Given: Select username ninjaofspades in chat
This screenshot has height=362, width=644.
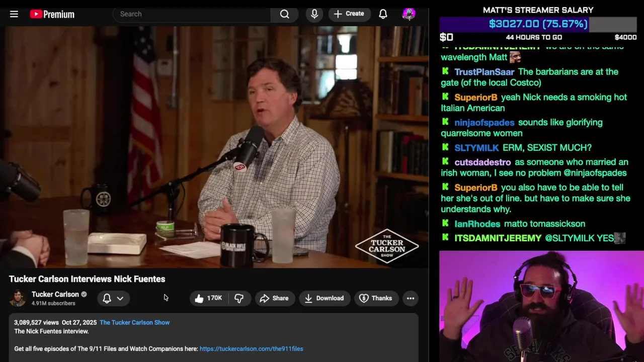Looking at the screenshot, I should pyautogui.click(x=484, y=123).
